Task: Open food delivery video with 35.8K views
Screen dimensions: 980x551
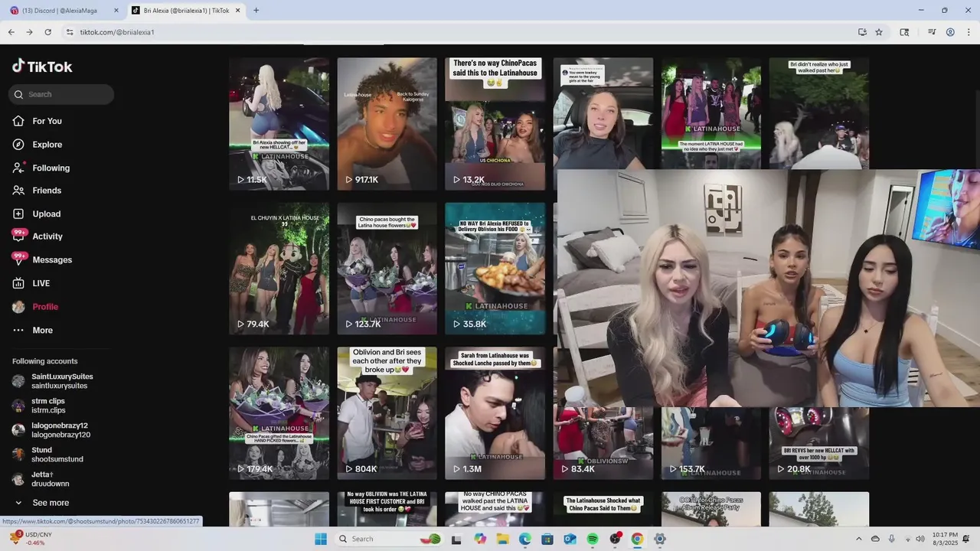Action: coord(495,269)
